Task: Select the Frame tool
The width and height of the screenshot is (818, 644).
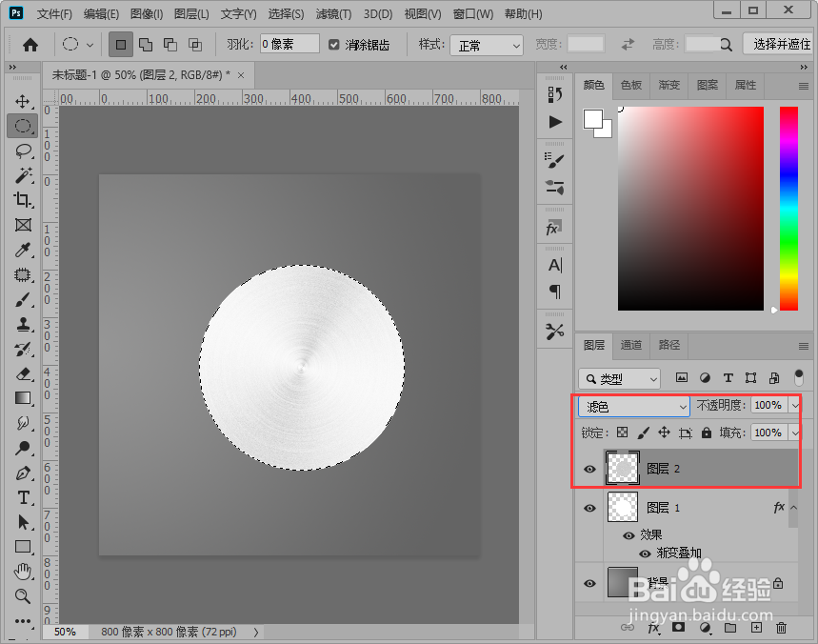Action: (x=23, y=225)
